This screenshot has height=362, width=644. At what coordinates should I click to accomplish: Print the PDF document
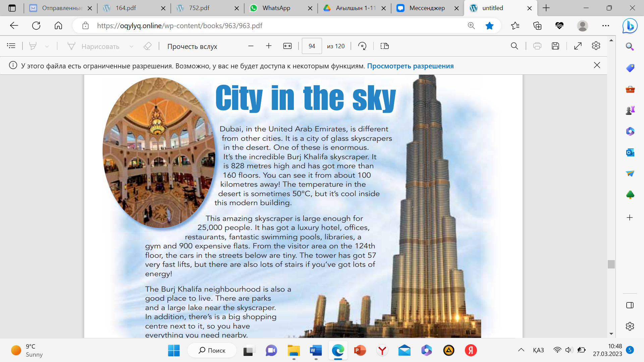(537, 46)
